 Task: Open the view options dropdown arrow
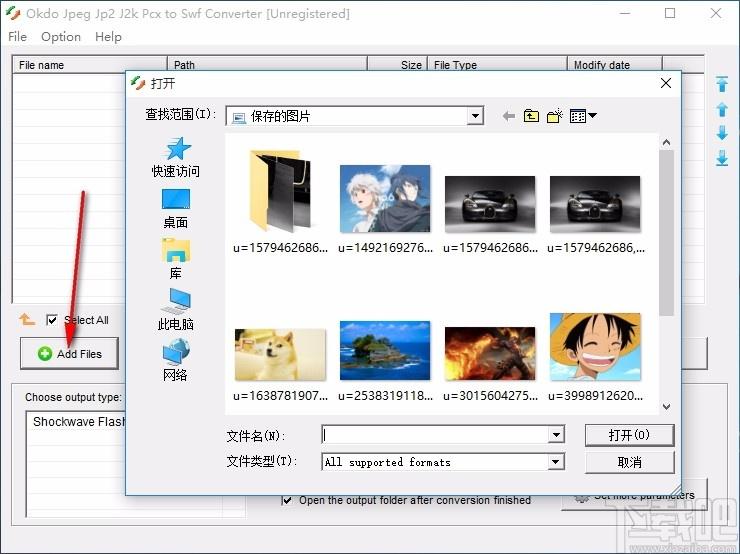coord(592,115)
